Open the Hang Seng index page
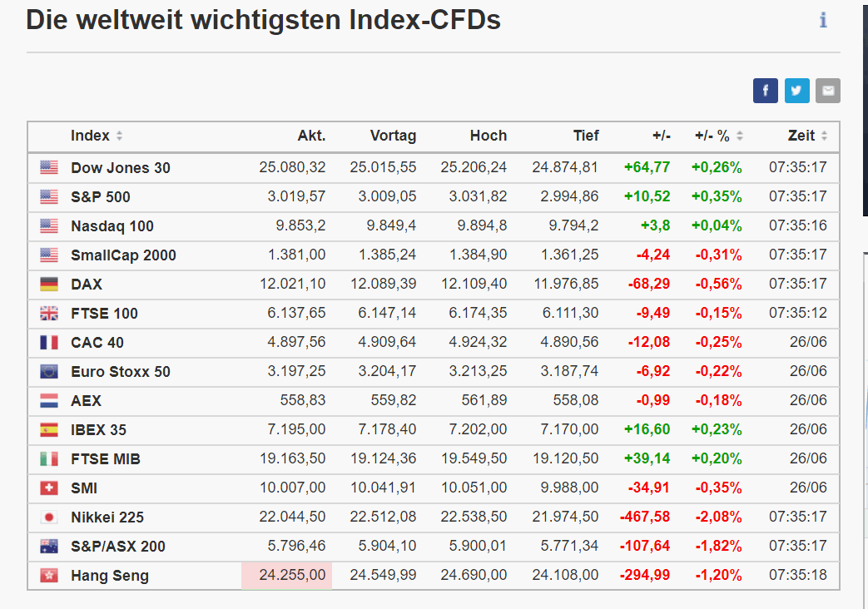The image size is (868, 609). point(110,576)
